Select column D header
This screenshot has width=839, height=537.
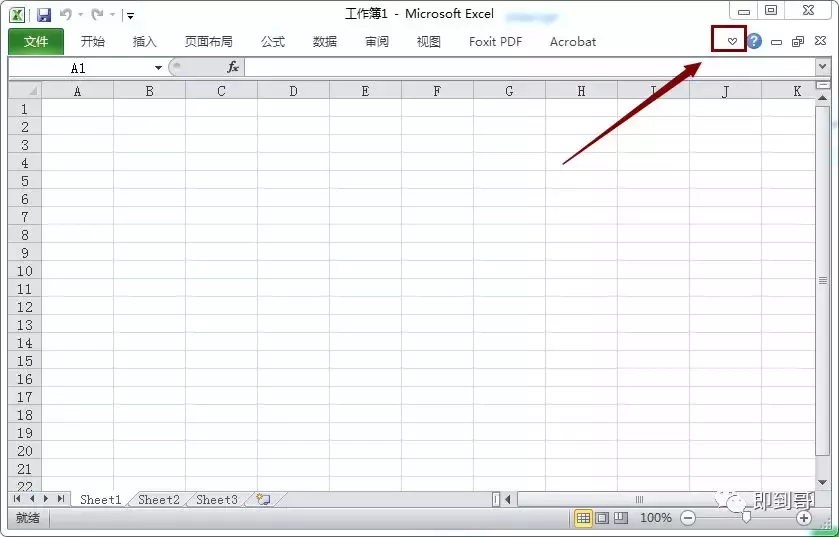click(293, 91)
